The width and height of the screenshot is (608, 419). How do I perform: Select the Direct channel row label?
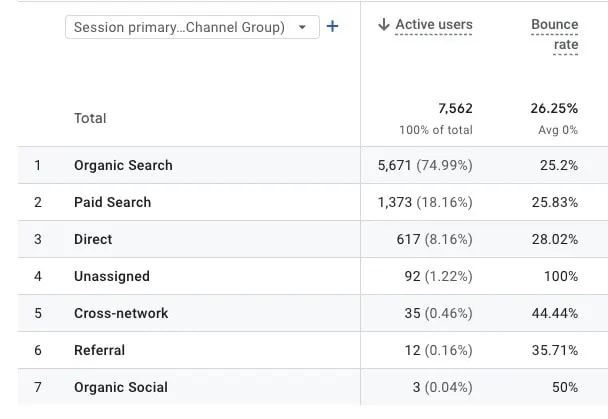(x=93, y=239)
